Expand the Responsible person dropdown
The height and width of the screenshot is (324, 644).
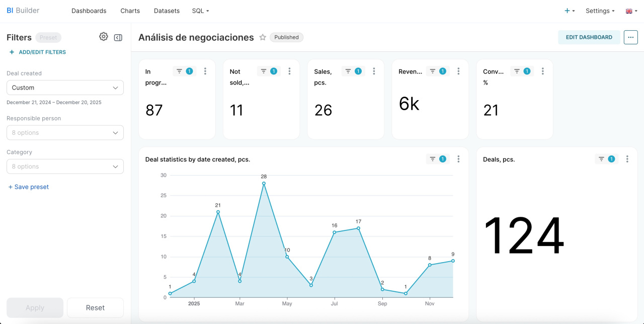pyautogui.click(x=65, y=133)
